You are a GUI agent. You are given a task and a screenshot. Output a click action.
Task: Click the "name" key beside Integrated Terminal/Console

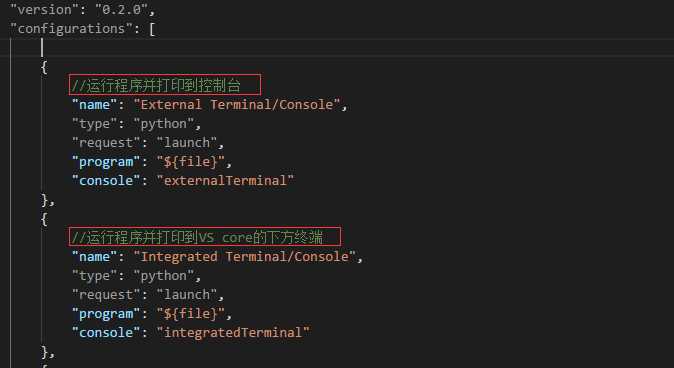coord(94,257)
